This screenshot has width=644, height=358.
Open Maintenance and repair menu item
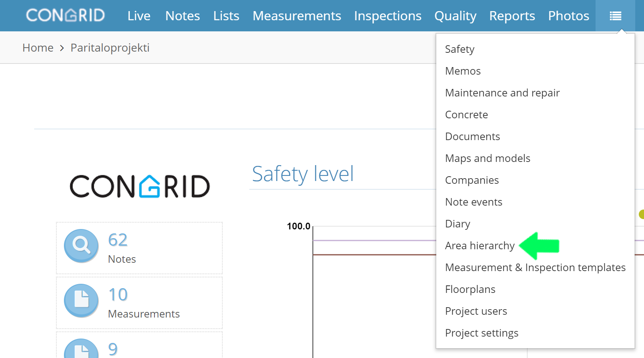(x=503, y=93)
